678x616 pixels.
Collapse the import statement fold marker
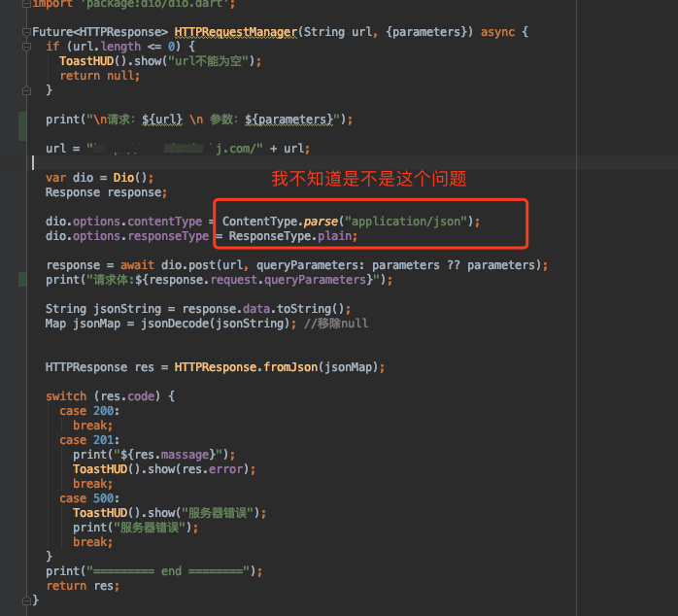pos(26,4)
